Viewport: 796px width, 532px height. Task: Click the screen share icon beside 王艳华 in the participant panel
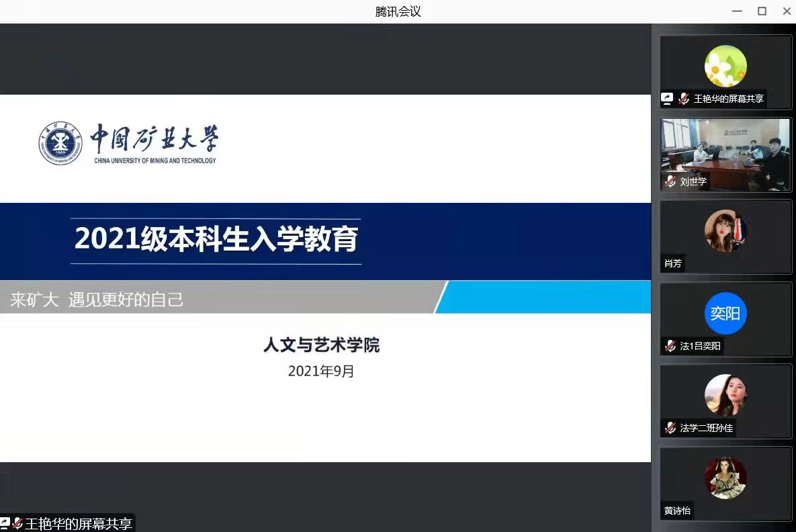pos(667,99)
